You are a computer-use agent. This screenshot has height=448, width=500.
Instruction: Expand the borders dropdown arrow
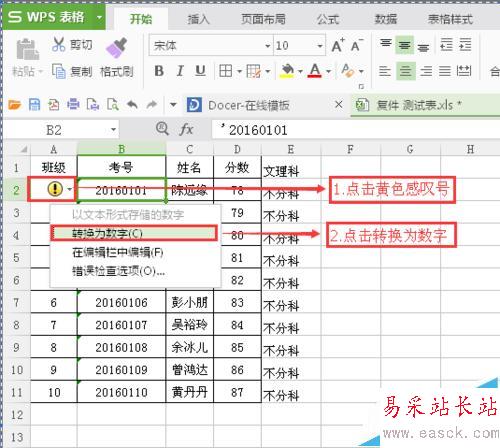pos(239,71)
